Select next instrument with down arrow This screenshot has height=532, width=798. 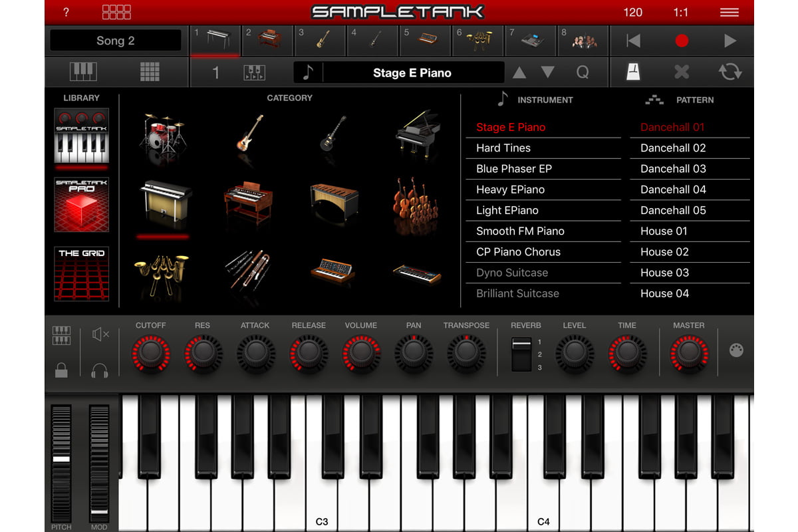(547, 72)
